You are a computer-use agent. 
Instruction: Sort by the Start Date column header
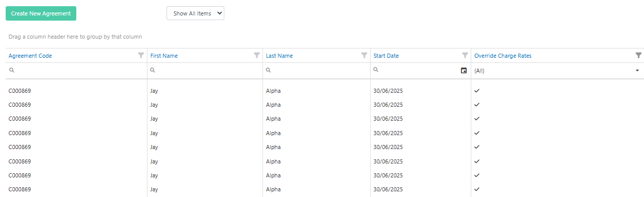tap(386, 56)
